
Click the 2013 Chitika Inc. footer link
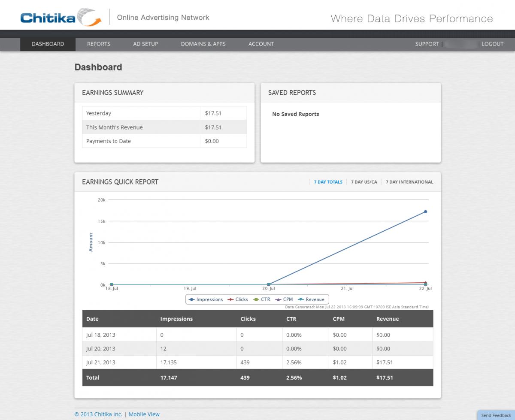pos(98,414)
